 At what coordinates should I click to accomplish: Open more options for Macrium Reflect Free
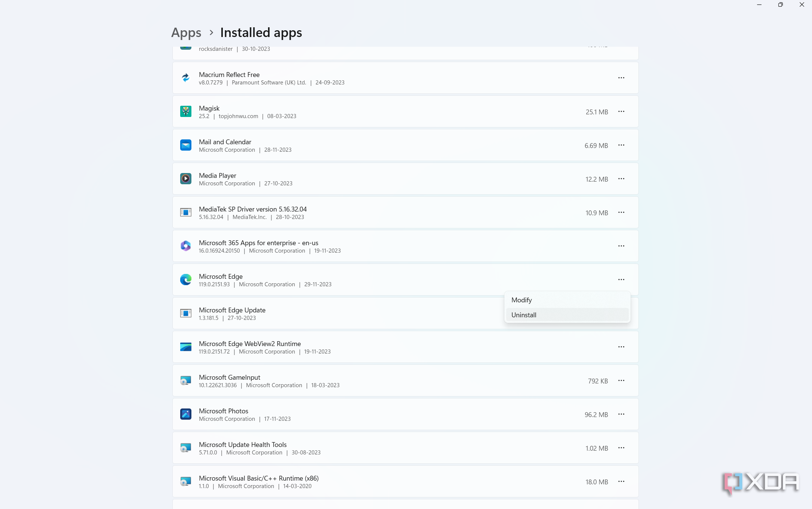click(621, 78)
